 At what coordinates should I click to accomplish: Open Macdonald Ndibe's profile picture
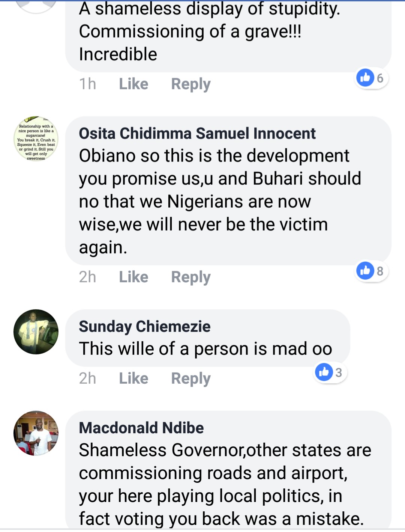[36, 433]
